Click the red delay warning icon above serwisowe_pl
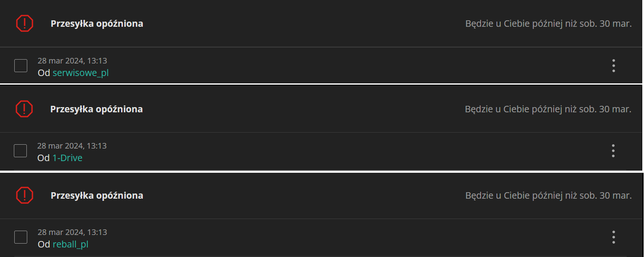Screen dimensions: 644x257 [24, 23]
